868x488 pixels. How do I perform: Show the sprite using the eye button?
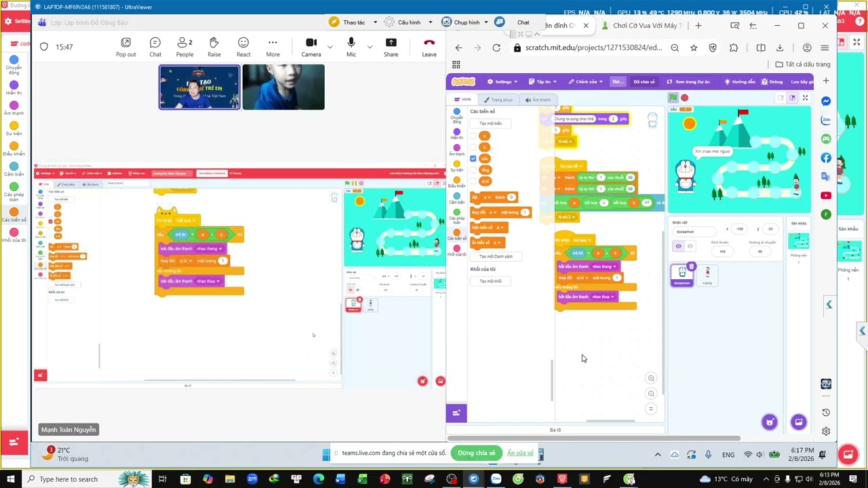point(678,246)
